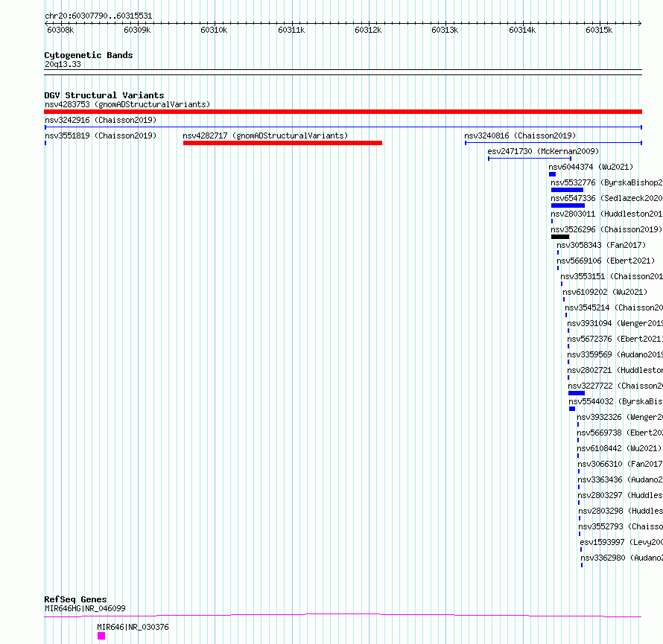Screen dimensions: 663x644
Task: Click the MIR646HG|NR_046099 gene label
Action: [85, 608]
